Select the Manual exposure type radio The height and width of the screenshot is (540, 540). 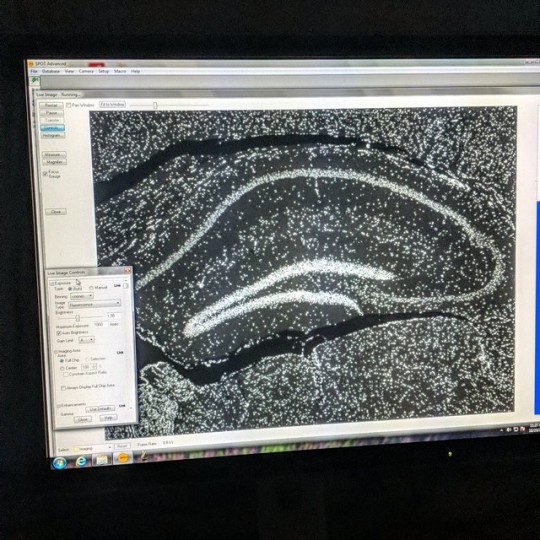coord(91,288)
